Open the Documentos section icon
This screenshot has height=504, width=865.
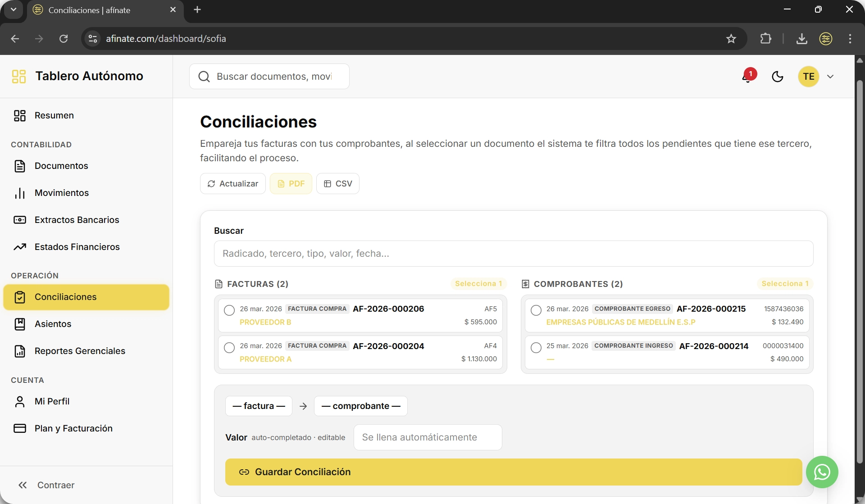pos(20,166)
